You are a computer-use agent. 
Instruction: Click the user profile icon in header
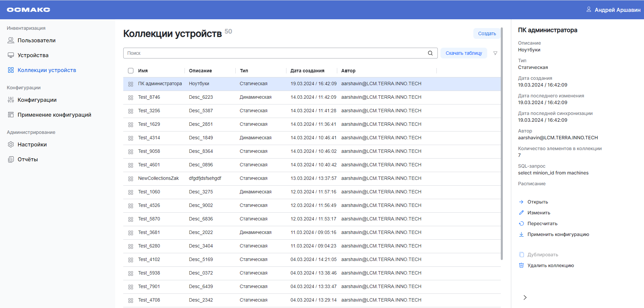pos(588,9)
